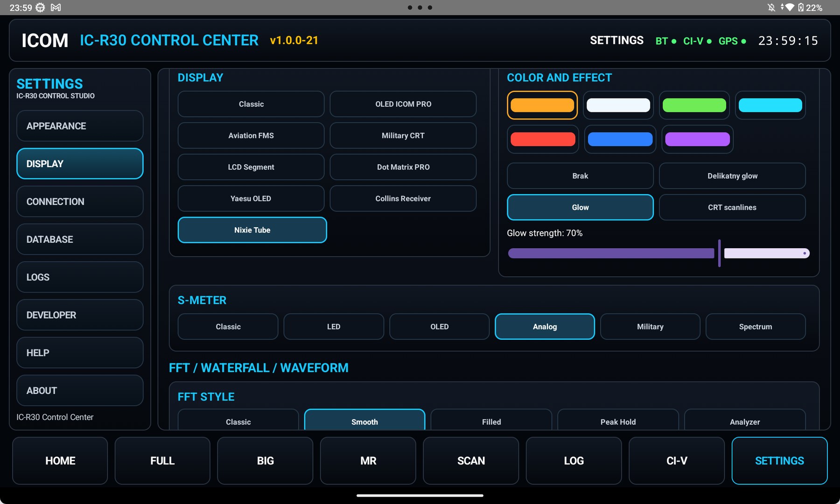The height and width of the screenshot is (504, 840).
Task: Click the version label v1.0.0-21
Action: tap(294, 41)
